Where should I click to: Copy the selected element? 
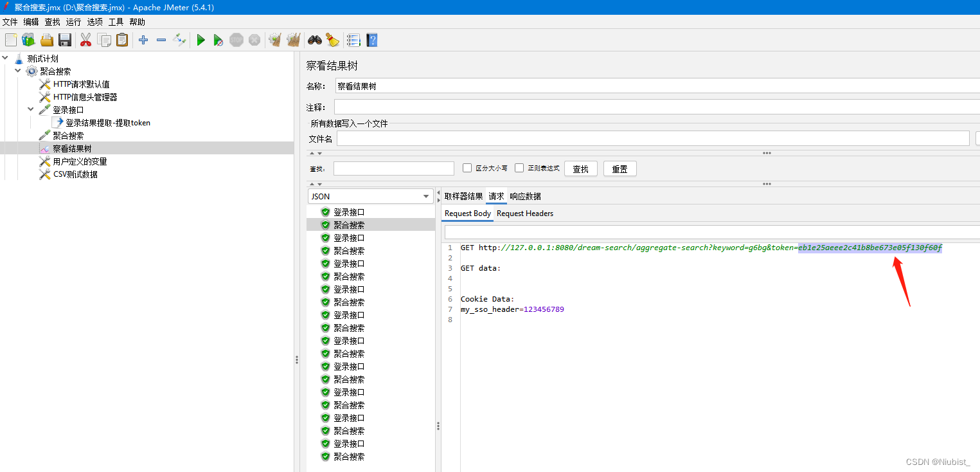point(104,40)
